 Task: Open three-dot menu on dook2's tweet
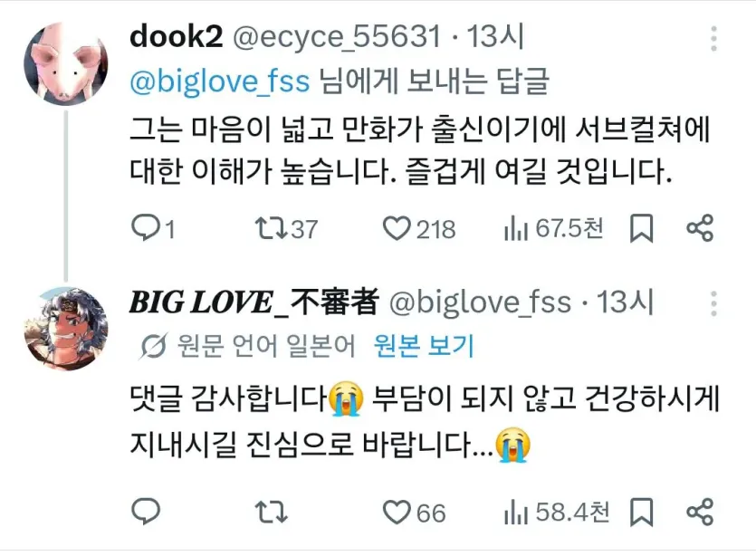coord(713,39)
